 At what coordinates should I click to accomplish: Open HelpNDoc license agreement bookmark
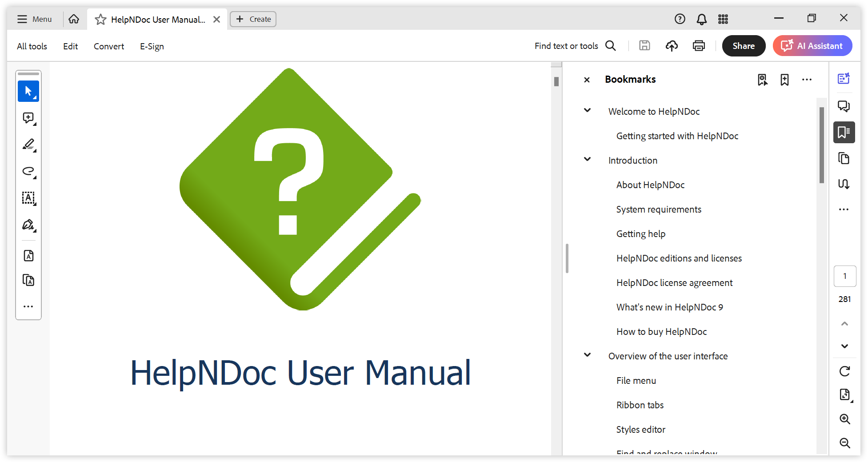674,283
